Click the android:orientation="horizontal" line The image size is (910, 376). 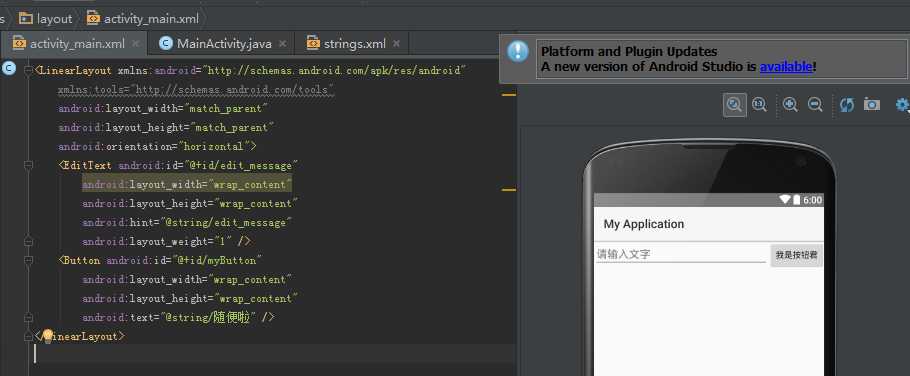click(x=157, y=146)
